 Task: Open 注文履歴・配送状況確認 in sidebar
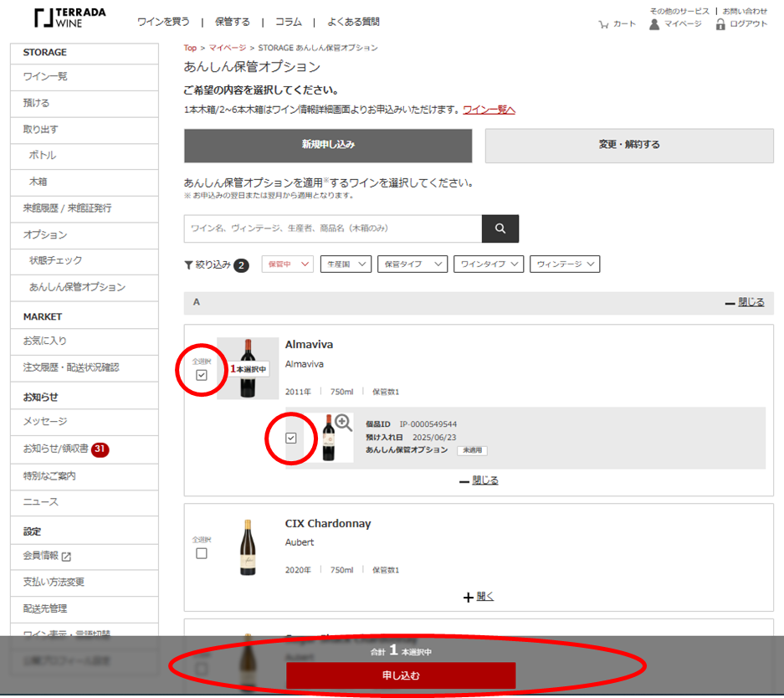85,368
